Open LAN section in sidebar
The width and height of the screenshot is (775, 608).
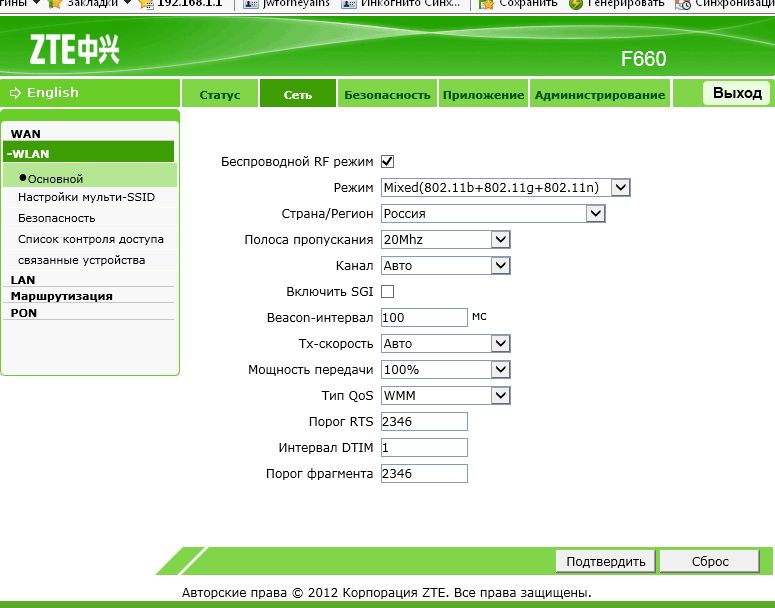pyautogui.click(x=23, y=280)
